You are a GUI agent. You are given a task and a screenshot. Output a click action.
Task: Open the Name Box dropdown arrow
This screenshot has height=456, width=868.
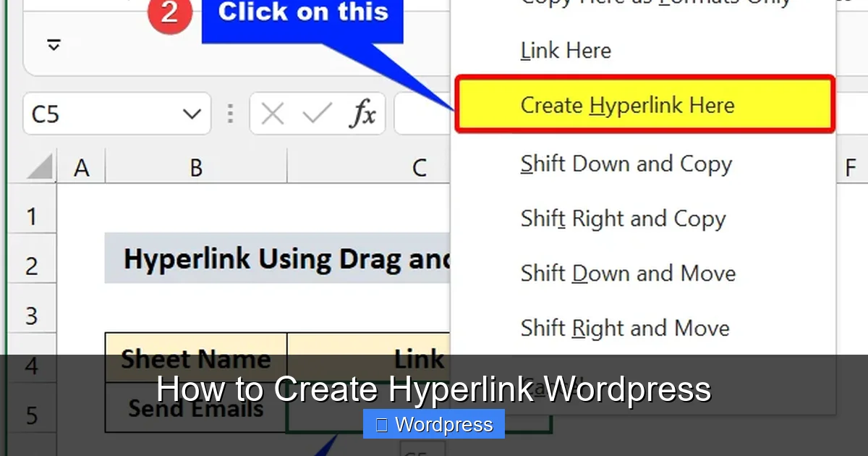tap(192, 114)
